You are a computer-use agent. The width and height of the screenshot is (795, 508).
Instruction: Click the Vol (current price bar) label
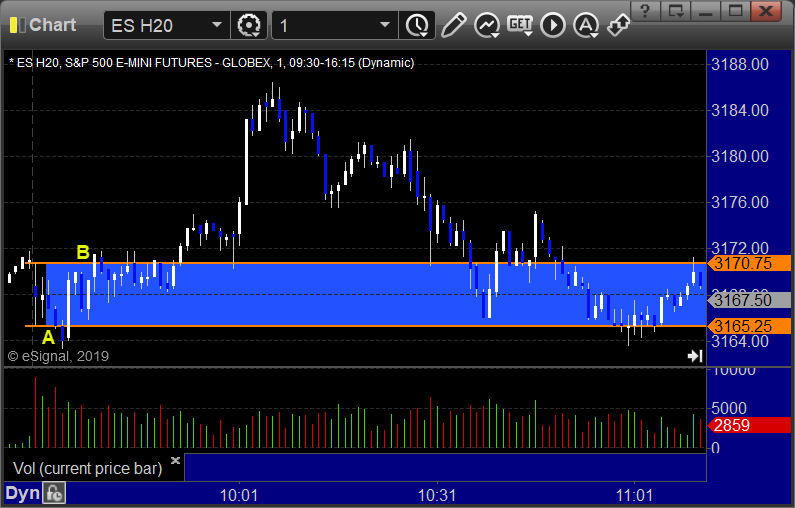coord(87,468)
